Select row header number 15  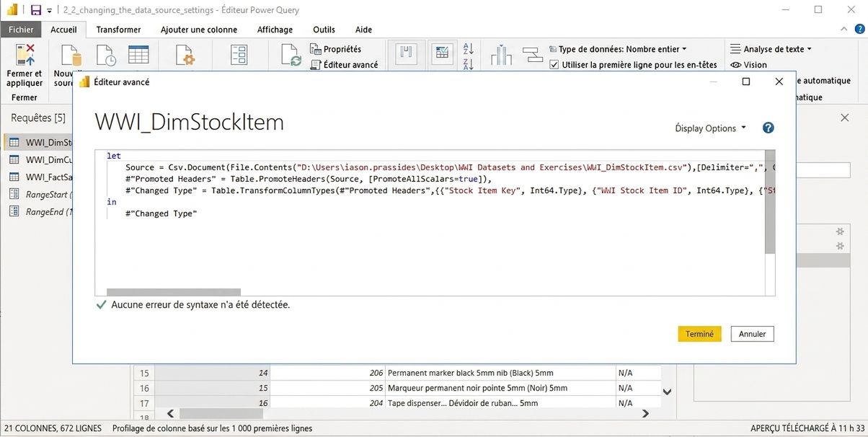[144, 374]
